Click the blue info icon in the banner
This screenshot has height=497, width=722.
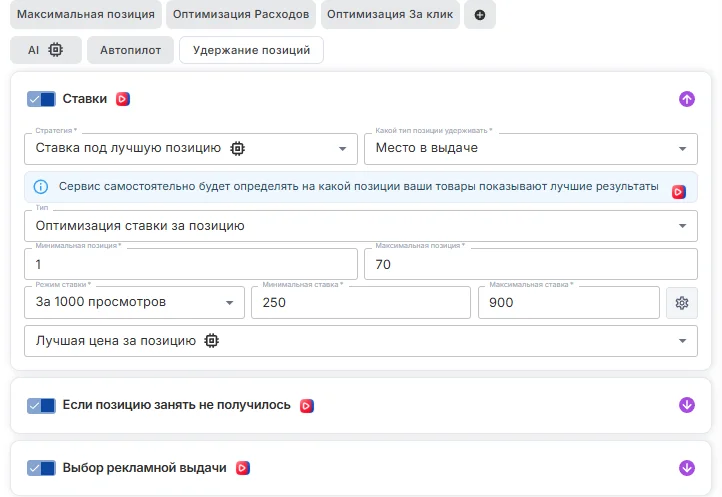coord(41,187)
